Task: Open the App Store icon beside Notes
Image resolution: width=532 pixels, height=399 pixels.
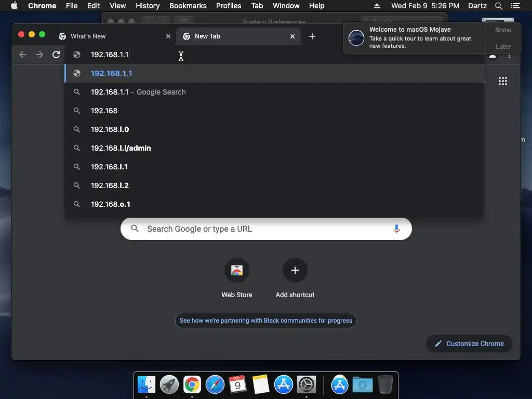Action: 283,385
